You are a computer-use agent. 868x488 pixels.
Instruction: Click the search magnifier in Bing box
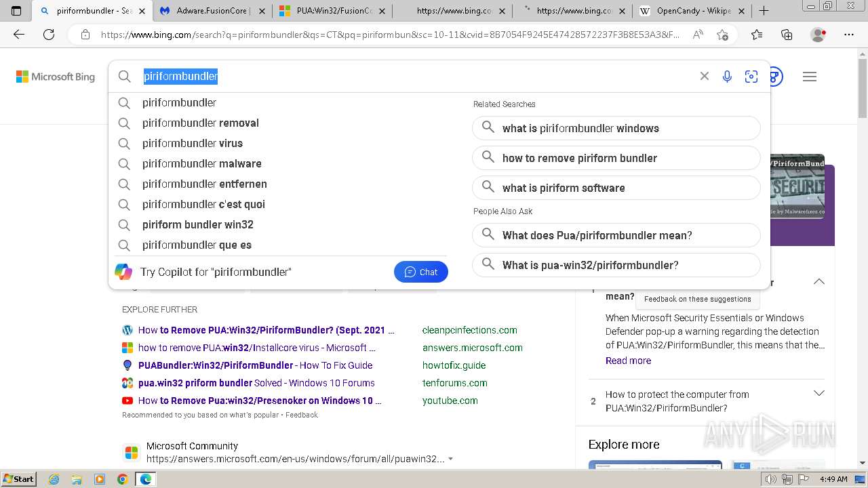(125, 77)
